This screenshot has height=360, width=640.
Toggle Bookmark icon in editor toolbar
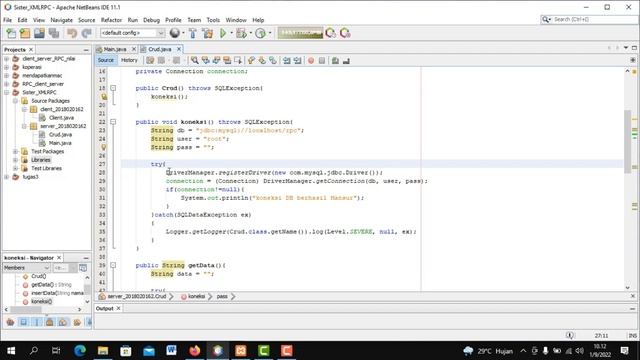pos(273,60)
